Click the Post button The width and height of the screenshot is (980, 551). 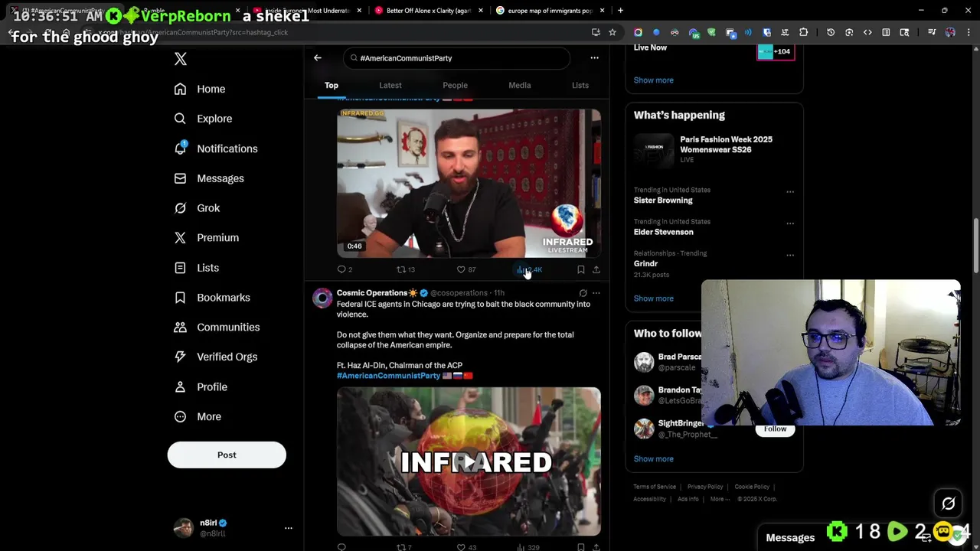click(x=227, y=455)
